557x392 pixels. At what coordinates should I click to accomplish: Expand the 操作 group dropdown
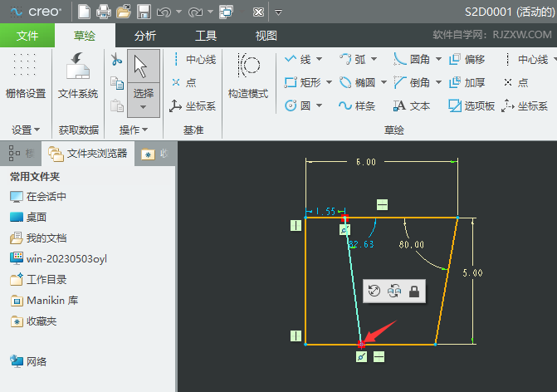133,130
